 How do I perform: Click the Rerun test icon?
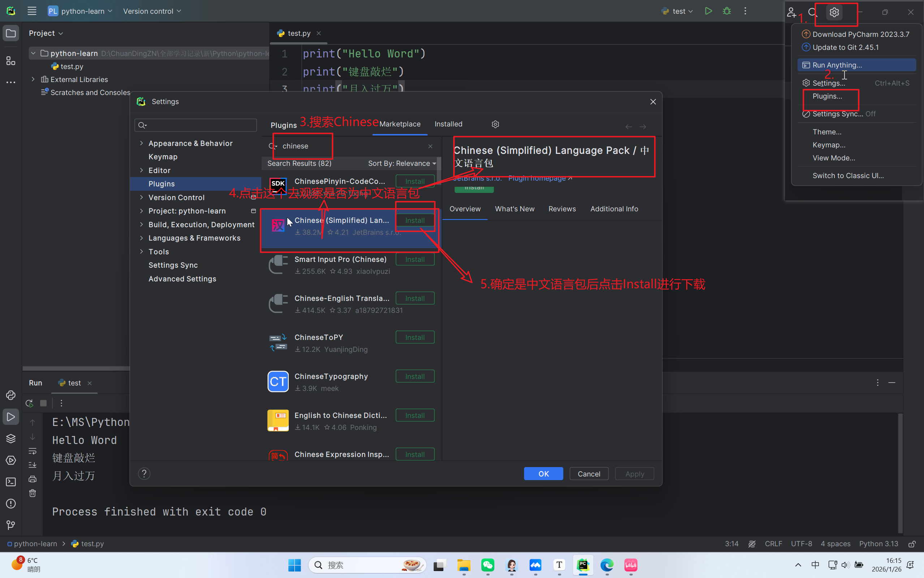(x=29, y=403)
